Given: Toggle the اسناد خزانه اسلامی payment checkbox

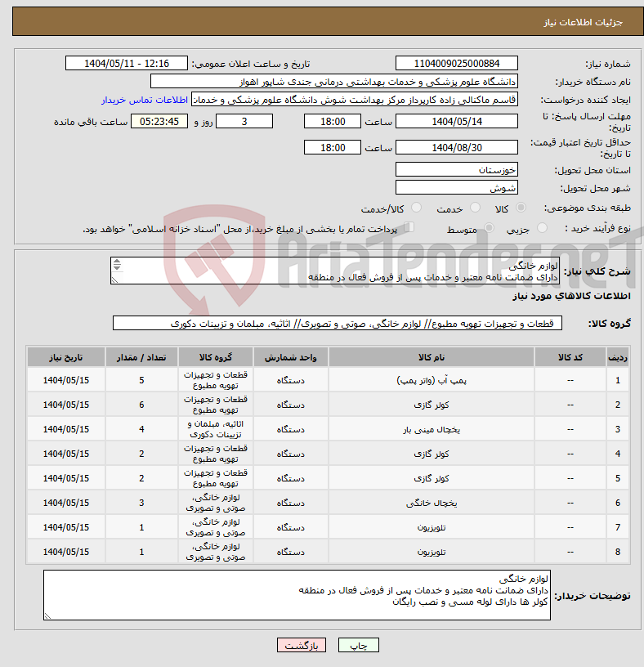Looking at the screenshot, I should (x=409, y=227).
